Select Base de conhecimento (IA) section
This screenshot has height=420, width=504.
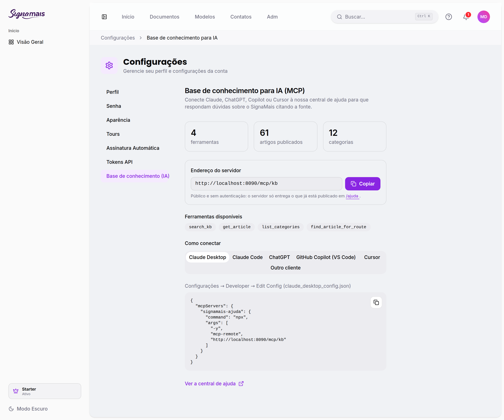point(135,176)
